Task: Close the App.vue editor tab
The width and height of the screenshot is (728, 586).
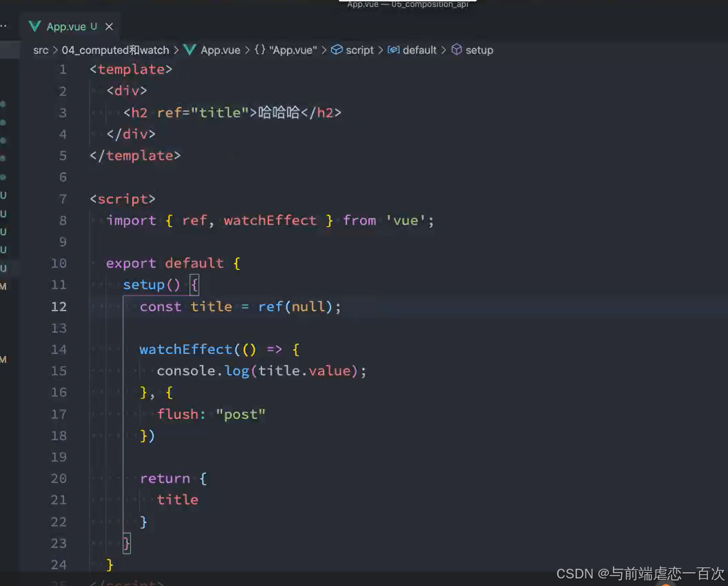Action: [109, 26]
